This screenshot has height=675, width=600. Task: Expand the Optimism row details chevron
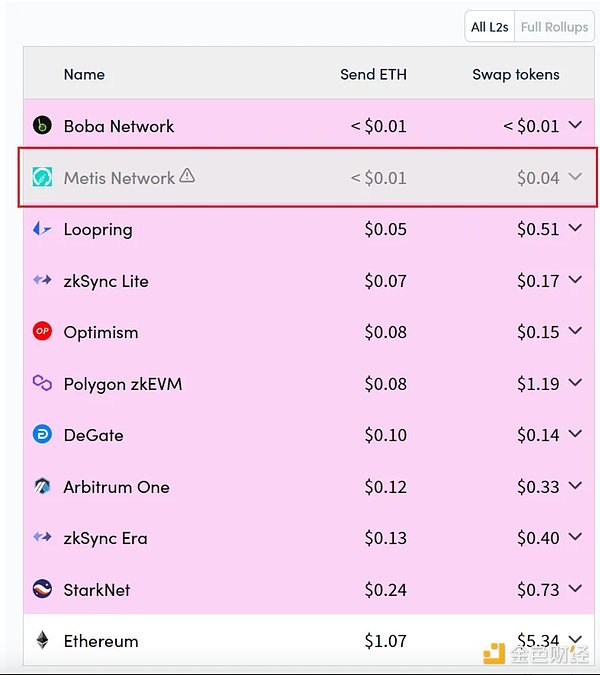point(575,331)
